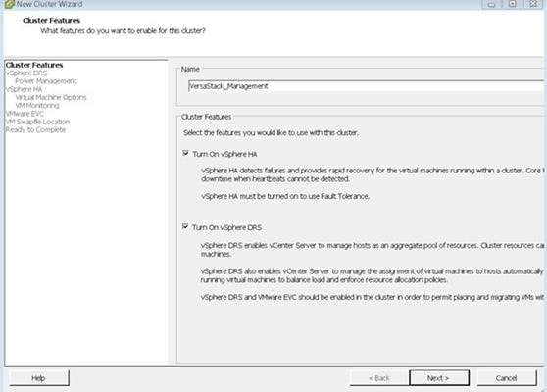Select VMware EVC step in sidebar
Image resolution: width=547 pixels, height=392 pixels.
point(25,114)
